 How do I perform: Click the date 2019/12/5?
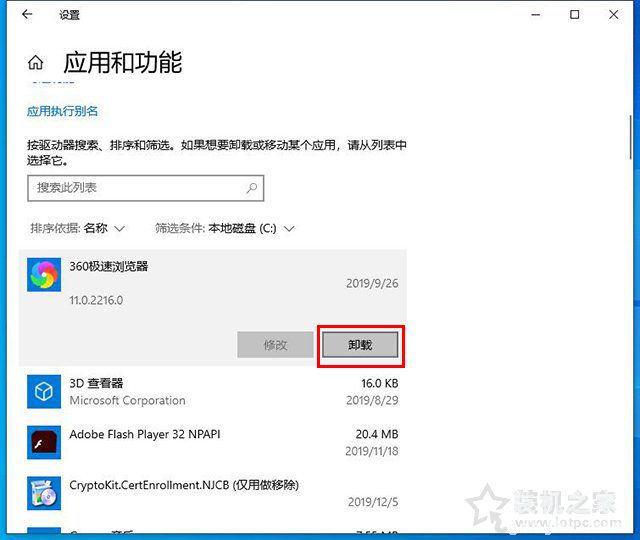coord(373,502)
